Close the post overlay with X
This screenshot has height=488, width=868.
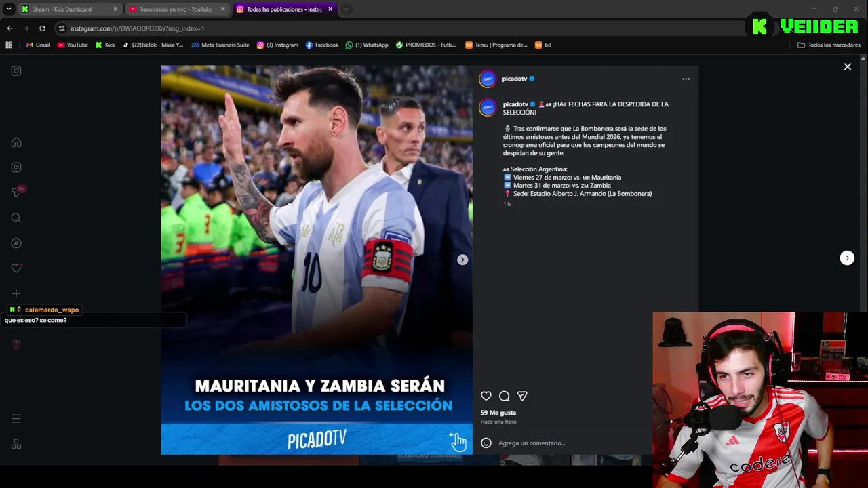847,66
